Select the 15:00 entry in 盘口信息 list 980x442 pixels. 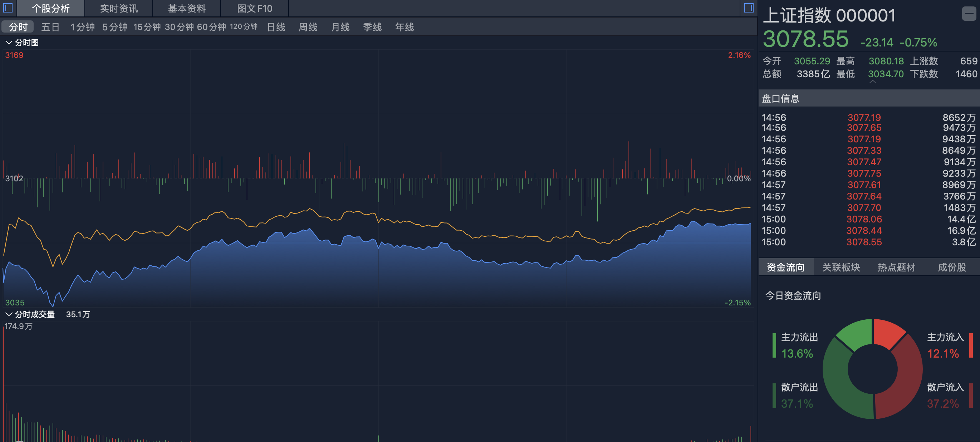pos(774,219)
